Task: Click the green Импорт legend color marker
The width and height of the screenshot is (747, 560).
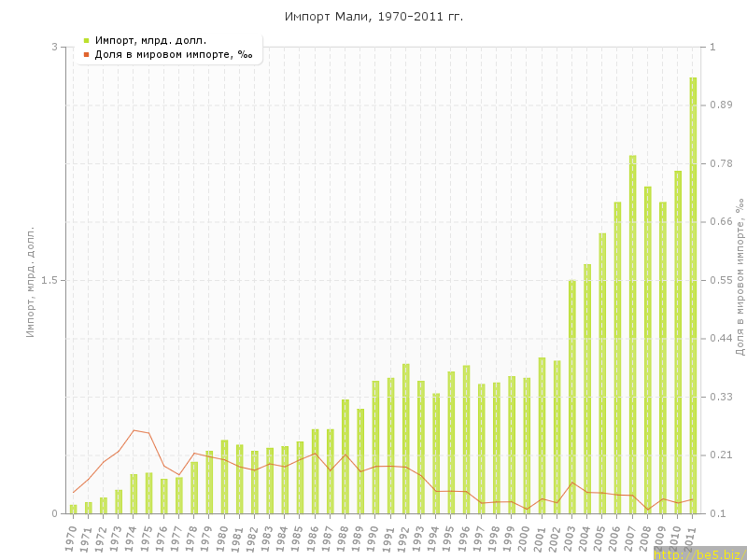Action: point(86,40)
